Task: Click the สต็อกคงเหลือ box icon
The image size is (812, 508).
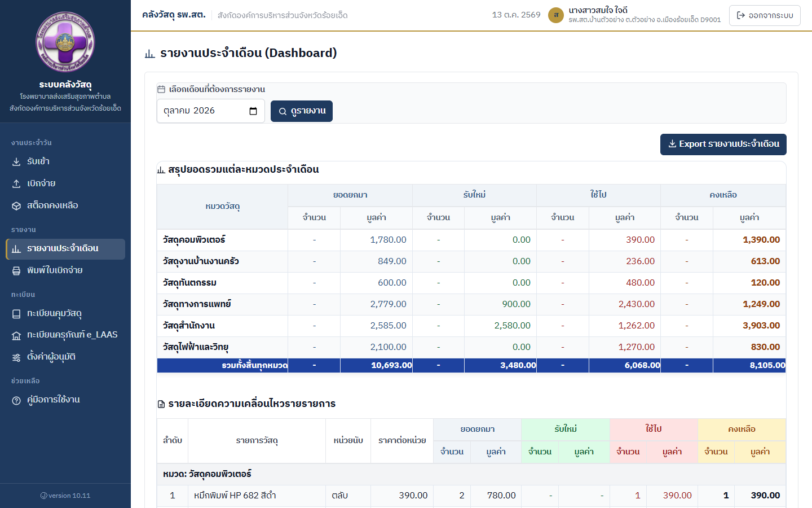Action: (16, 206)
